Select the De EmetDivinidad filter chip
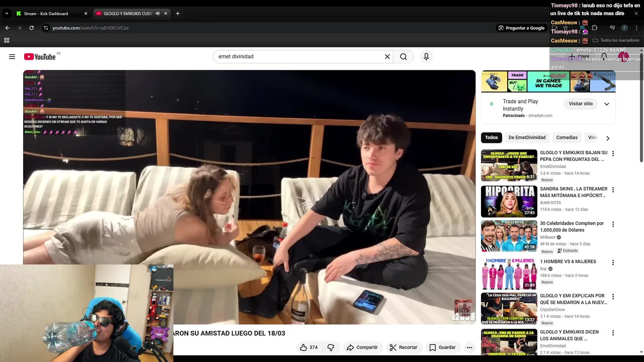This screenshot has height=362, width=644. tap(527, 138)
